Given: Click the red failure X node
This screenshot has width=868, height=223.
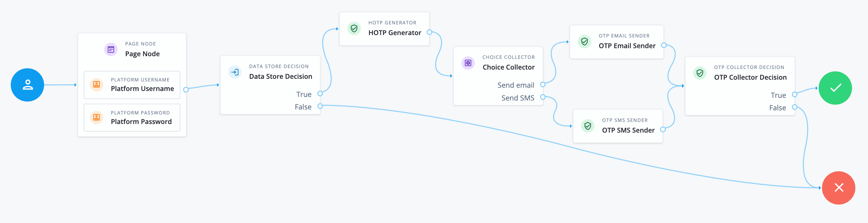Looking at the screenshot, I should tap(838, 188).
